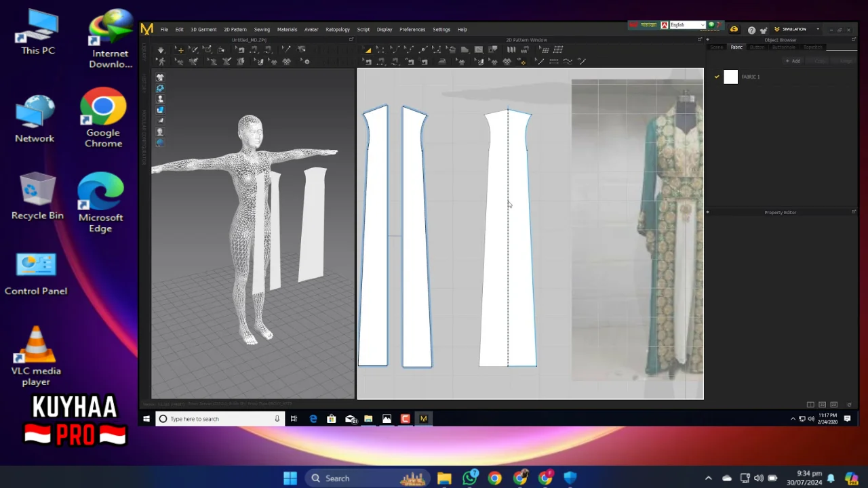Viewport: 868px width, 488px height.
Task: Toggle avatar display icon in 3D view sidebar
Action: click(x=160, y=99)
